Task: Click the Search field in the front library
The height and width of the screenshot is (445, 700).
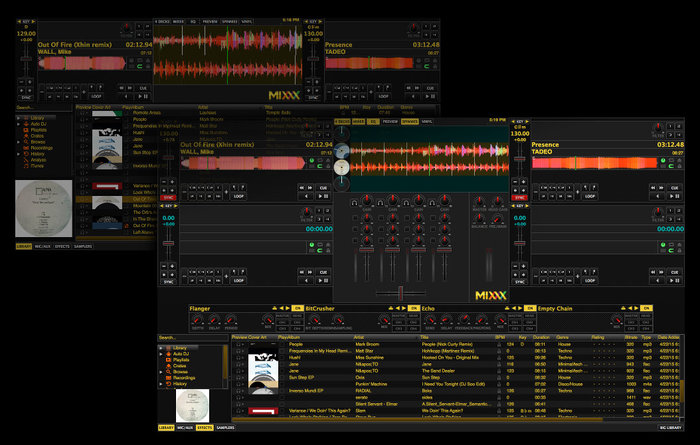Action: pos(190,338)
